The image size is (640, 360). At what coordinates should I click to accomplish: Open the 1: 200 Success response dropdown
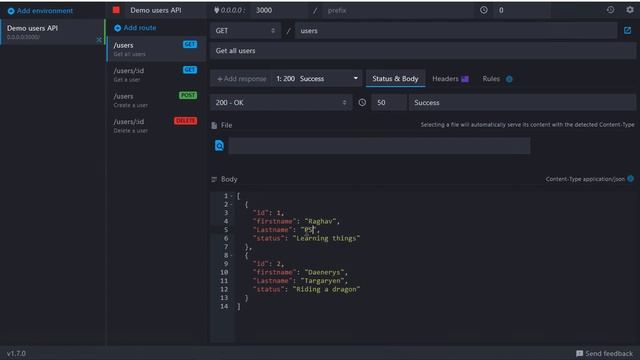317,79
